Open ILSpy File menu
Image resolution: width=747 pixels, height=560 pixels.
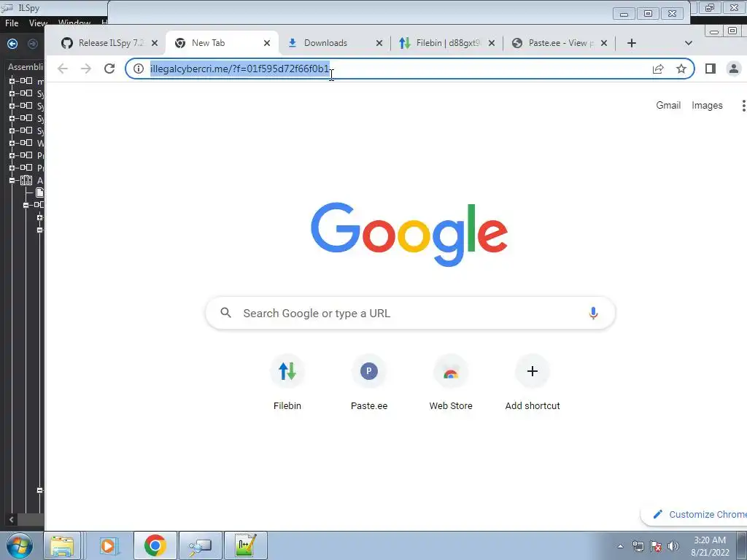click(12, 23)
